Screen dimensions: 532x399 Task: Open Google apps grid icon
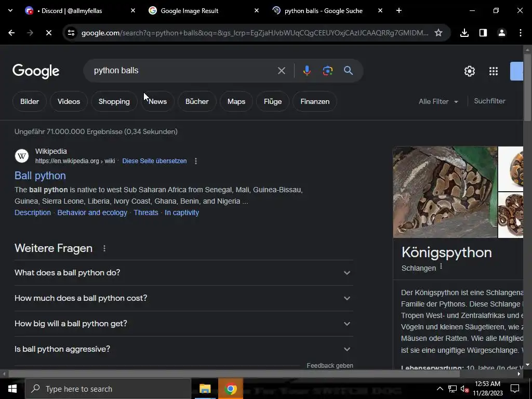[494, 71]
